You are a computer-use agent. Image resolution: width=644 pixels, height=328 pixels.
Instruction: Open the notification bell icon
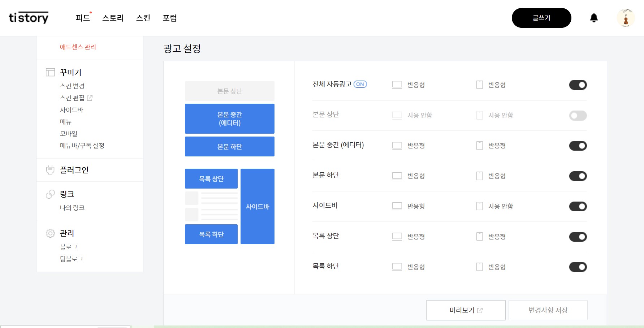(x=593, y=18)
